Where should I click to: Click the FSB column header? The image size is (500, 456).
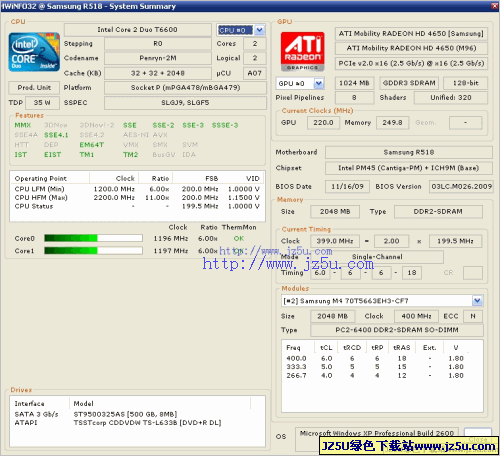[197, 178]
